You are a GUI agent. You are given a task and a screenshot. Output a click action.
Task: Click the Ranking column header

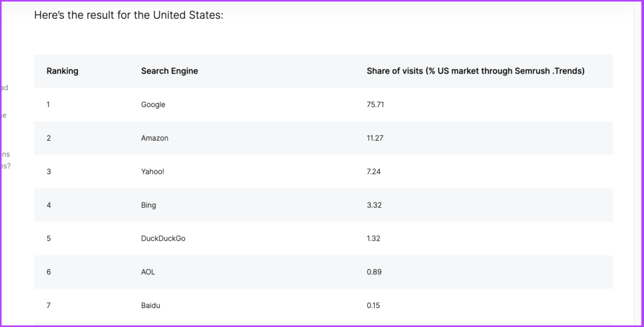(62, 71)
